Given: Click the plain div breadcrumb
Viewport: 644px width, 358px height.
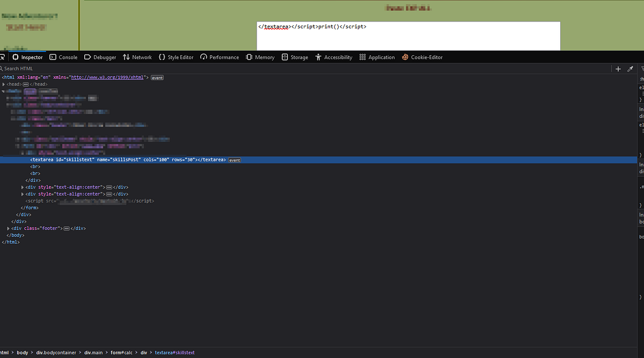Looking at the screenshot, I should 144,353.
